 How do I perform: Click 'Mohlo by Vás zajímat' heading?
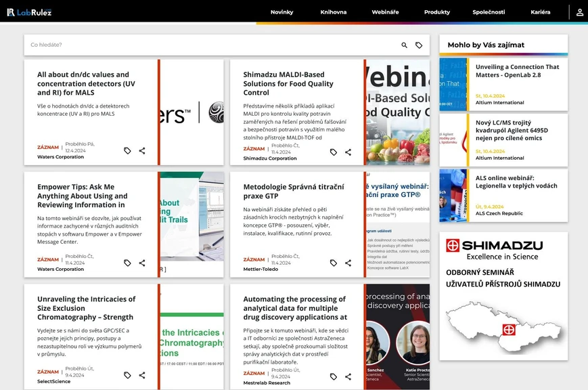coord(486,45)
